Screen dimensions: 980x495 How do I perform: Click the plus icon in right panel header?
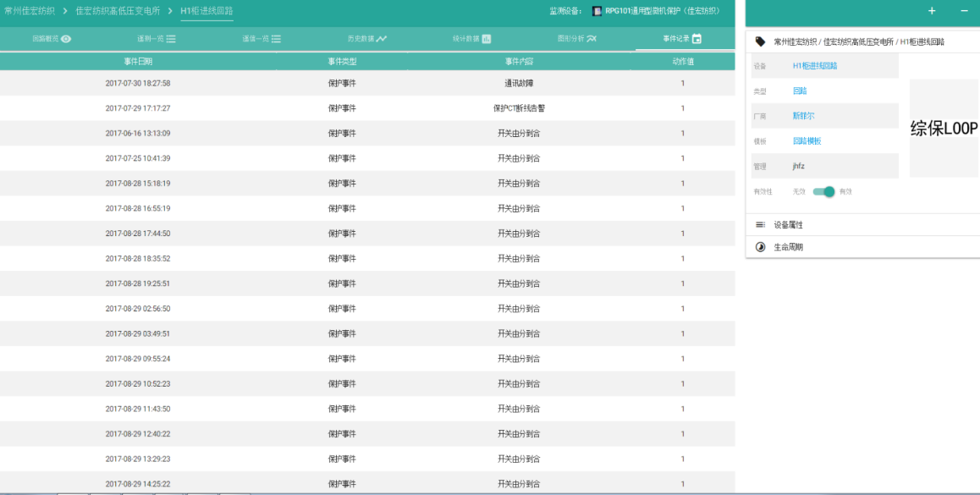[x=932, y=11]
